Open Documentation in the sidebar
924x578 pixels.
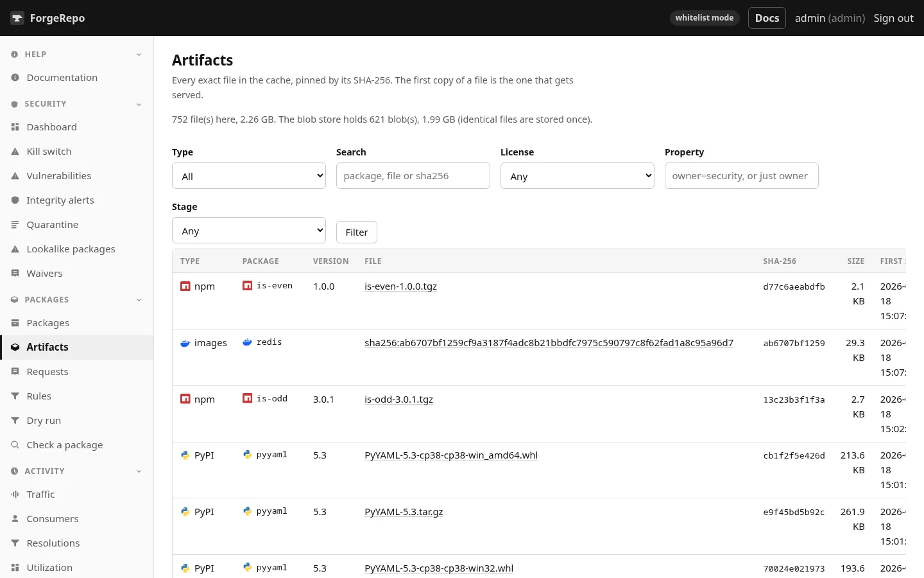(77, 78)
